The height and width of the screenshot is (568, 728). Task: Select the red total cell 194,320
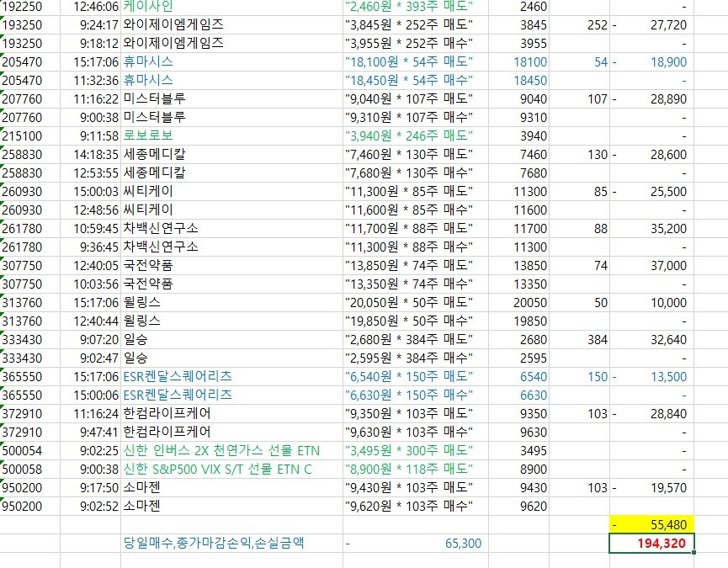coord(651,544)
